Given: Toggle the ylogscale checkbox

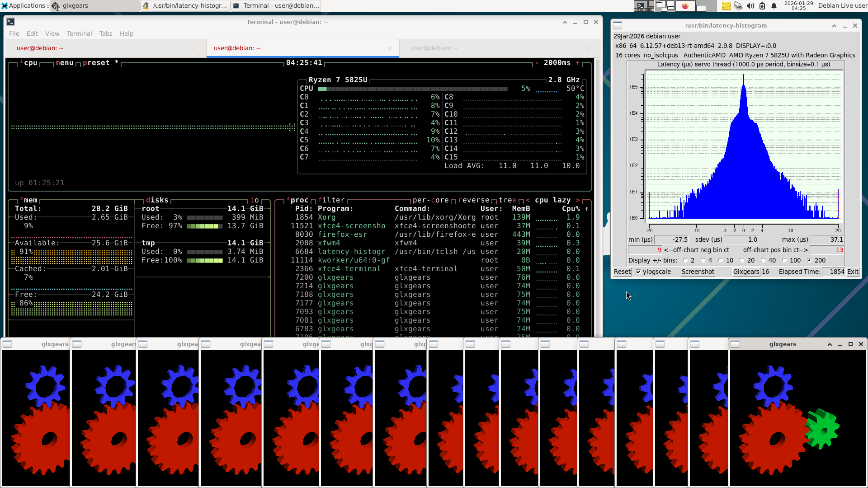Looking at the screenshot, I should (638, 272).
